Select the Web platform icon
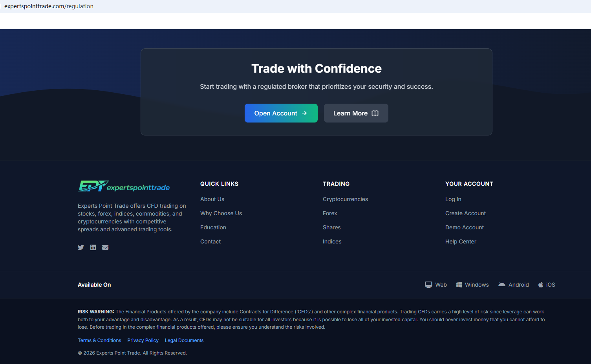Image resolution: width=591 pixels, height=364 pixels. (428, 285)
